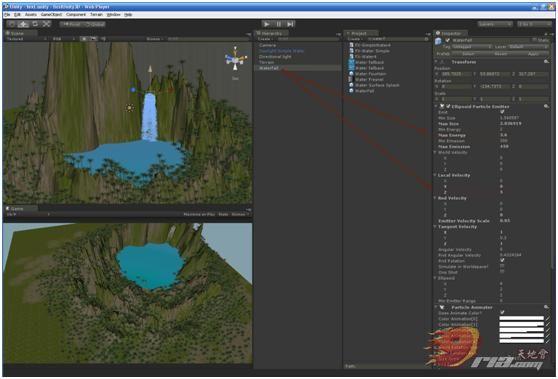This screenshot has width=558, height=379.
Task: Open the GameObject menu
Action: 51,15
